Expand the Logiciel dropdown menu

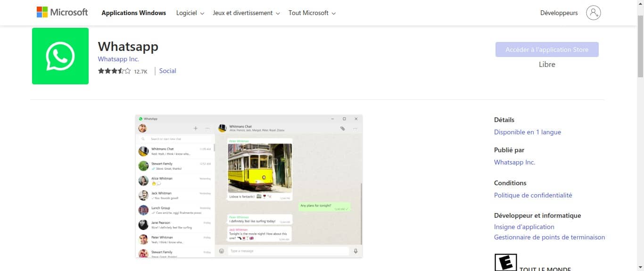190,13
